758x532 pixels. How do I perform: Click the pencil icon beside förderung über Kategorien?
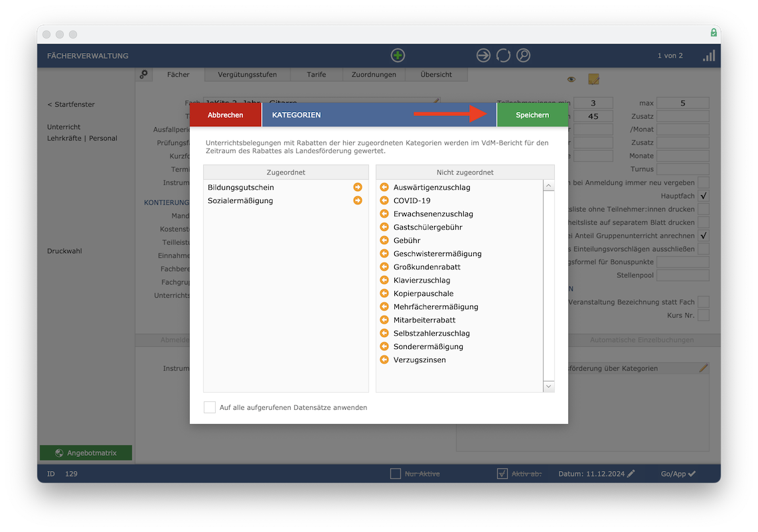point(704,368)
